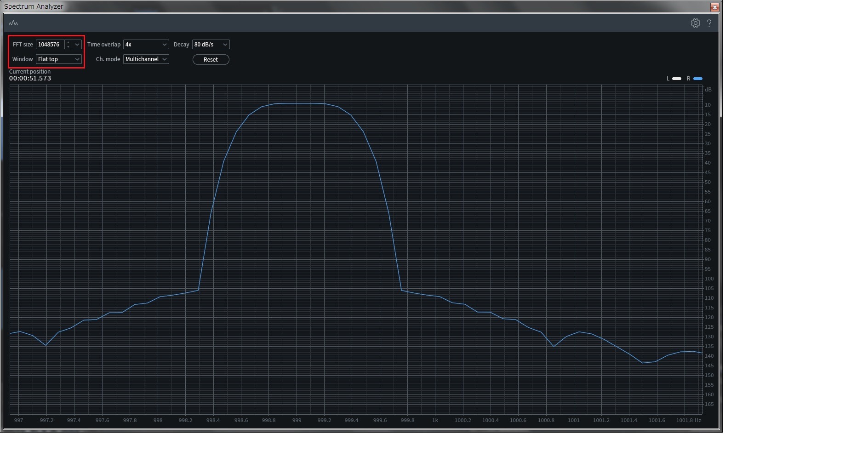Click the Spectrum Analyzer window title text
Image resolution: width=868 pixels, height=457 pixels.
pyautogui.click(x=34, y=6)
